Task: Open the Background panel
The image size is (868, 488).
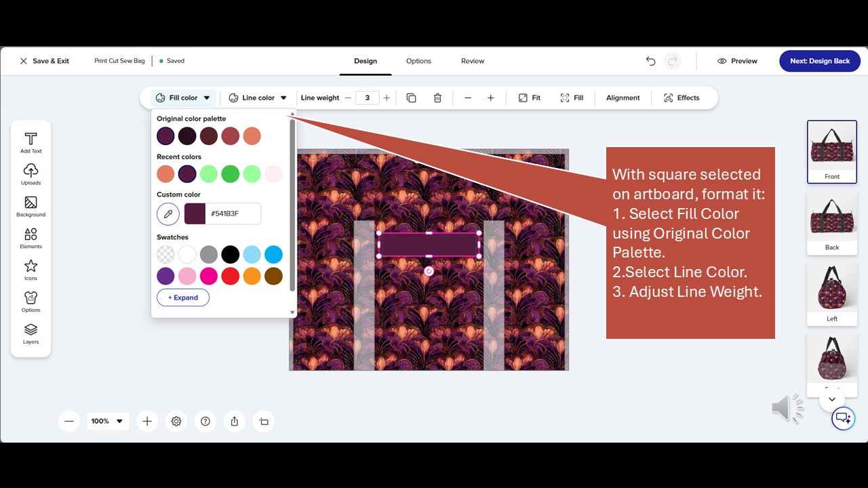Action: click(x=31, y=207)
